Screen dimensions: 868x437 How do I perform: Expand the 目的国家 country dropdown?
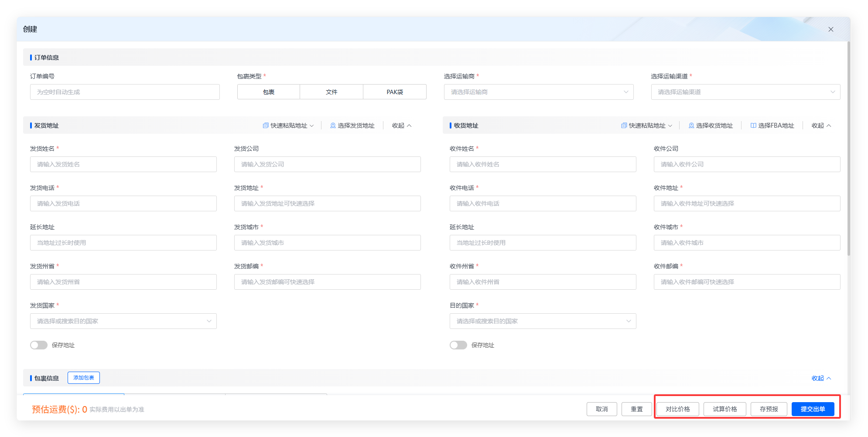tap(543, 321)
